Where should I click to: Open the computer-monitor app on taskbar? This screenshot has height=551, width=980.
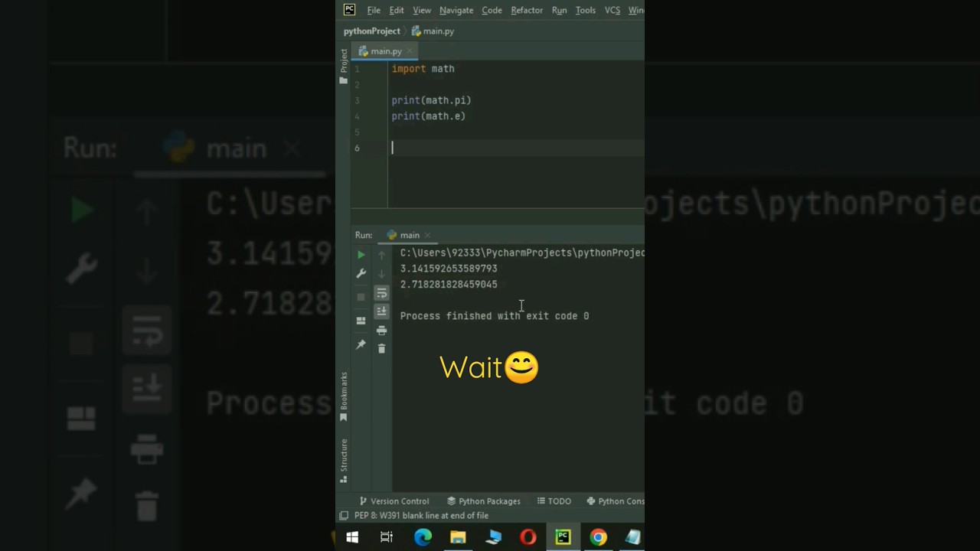pyautogui.click(x=494, y=537)
